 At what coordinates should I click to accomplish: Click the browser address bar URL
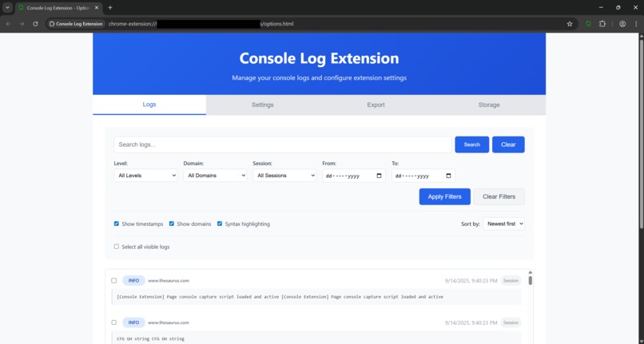point(201,24)
